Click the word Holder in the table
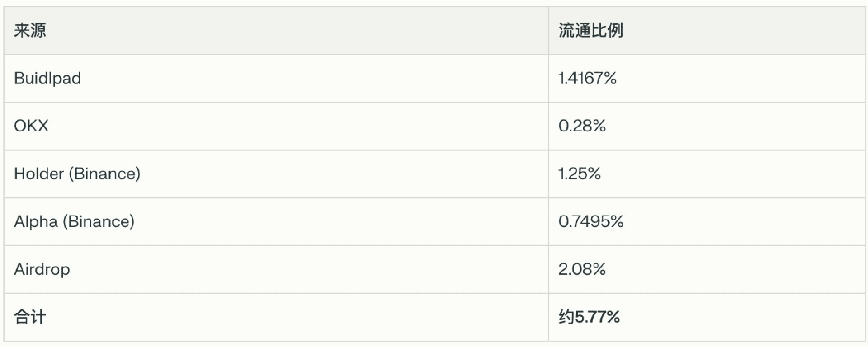Viewport: 868px width, 347px height. pyautogui.click(x=39, y=174)
